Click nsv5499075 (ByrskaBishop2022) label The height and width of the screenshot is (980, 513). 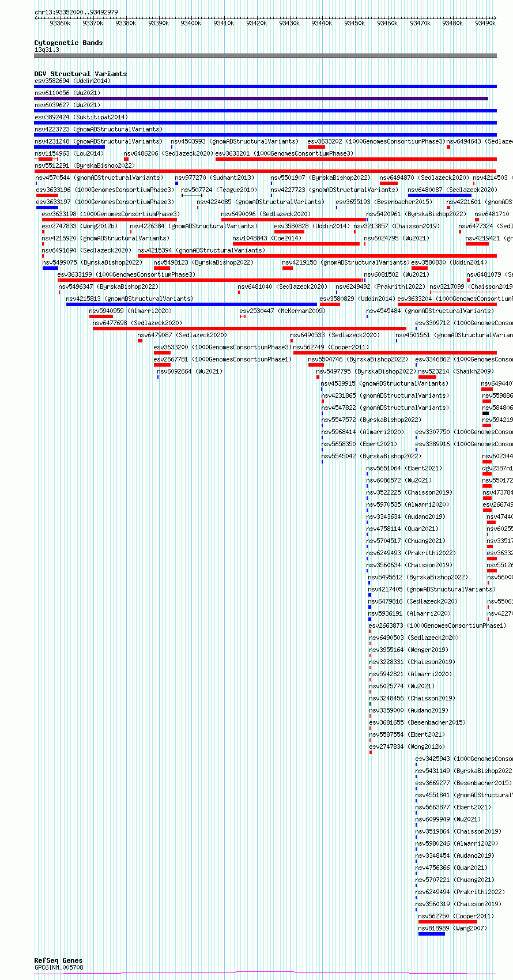coord(92,262)
